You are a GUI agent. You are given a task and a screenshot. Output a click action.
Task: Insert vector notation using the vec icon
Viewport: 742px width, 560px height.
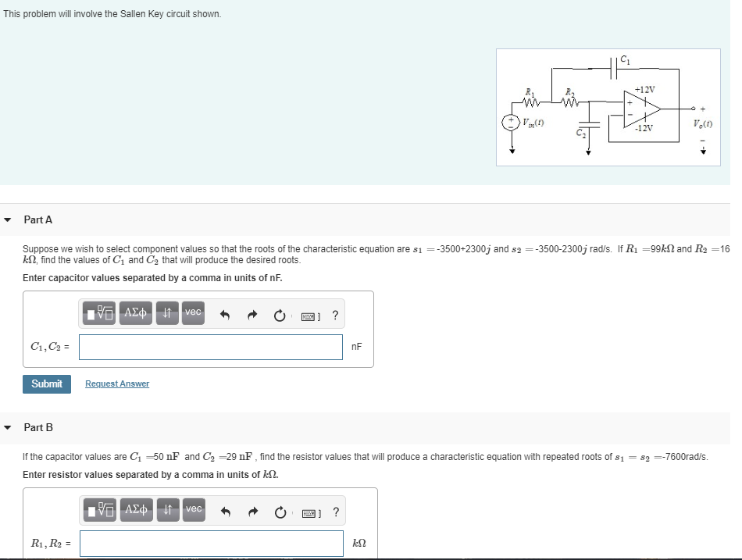[192, 313]
